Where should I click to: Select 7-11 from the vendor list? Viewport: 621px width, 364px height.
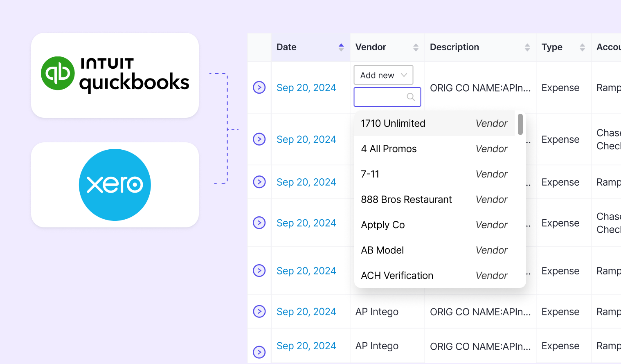pyautogui.click(x=370, y=174)
